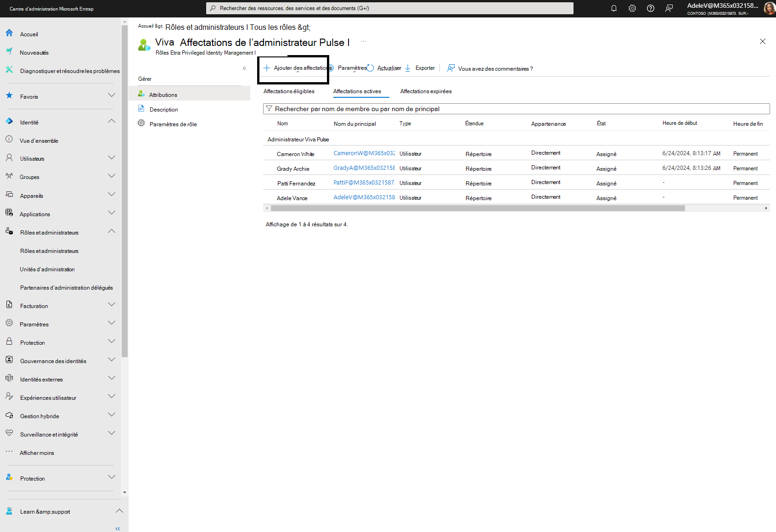
Task: Click the Groupes icon in the sidebar
Action: 9,176
